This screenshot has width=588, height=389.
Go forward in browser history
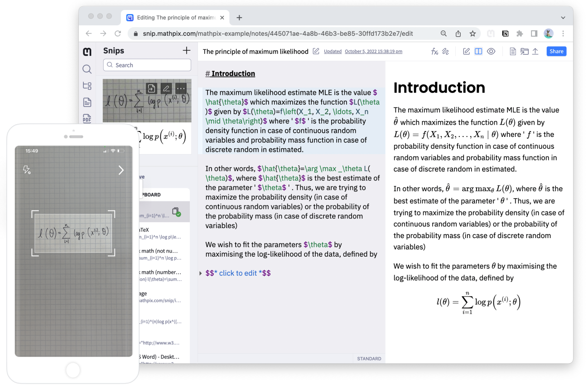(x=103, y=34)
